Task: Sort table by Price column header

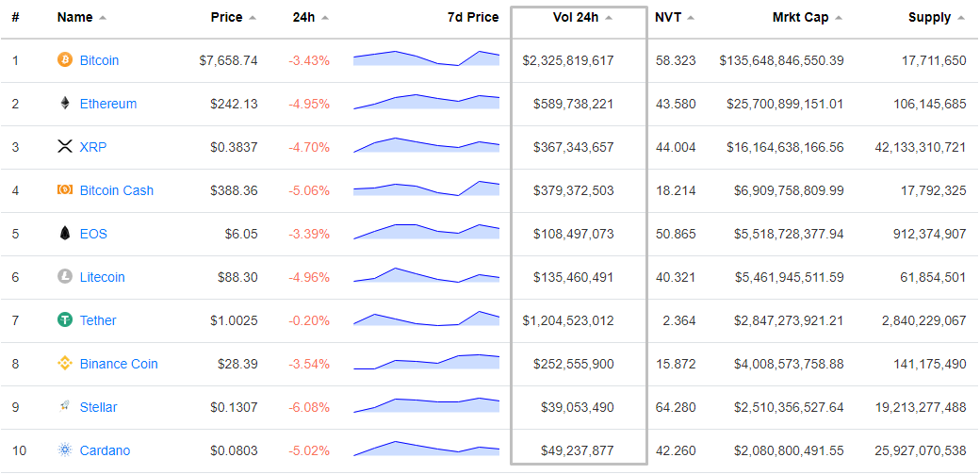Action: [226, 18]
